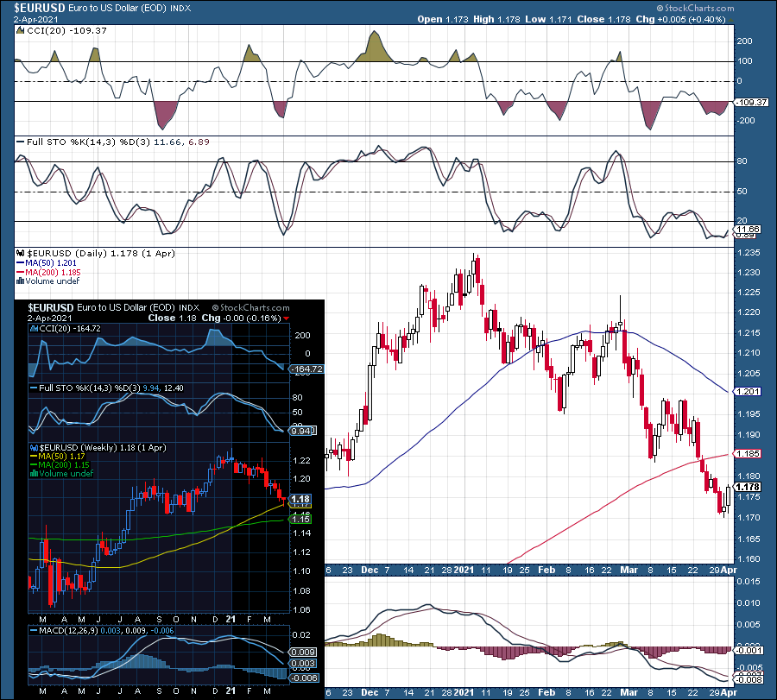Click the 0.003 MACD tag in the inset

point(303,664)
